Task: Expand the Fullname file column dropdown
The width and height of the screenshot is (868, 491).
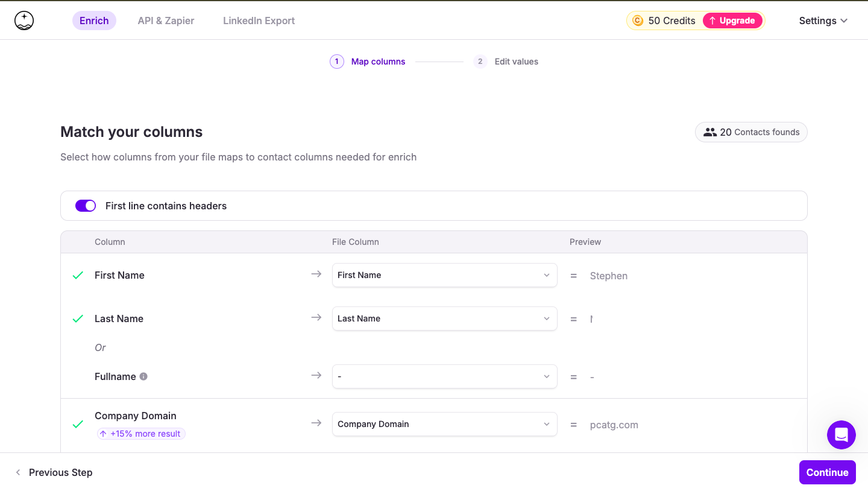Action: pyautogui.click(x=444, y=376)
